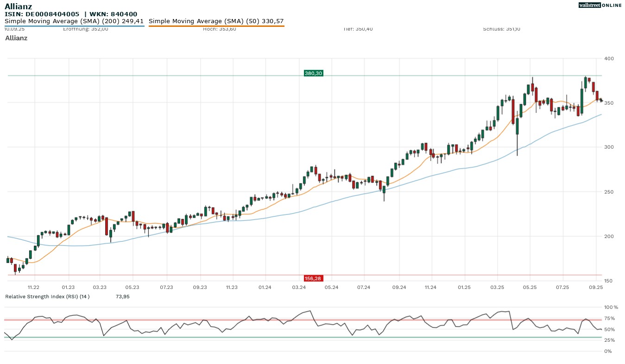
Task: Click the Allianz bold chart title
Action: (18, 6)
